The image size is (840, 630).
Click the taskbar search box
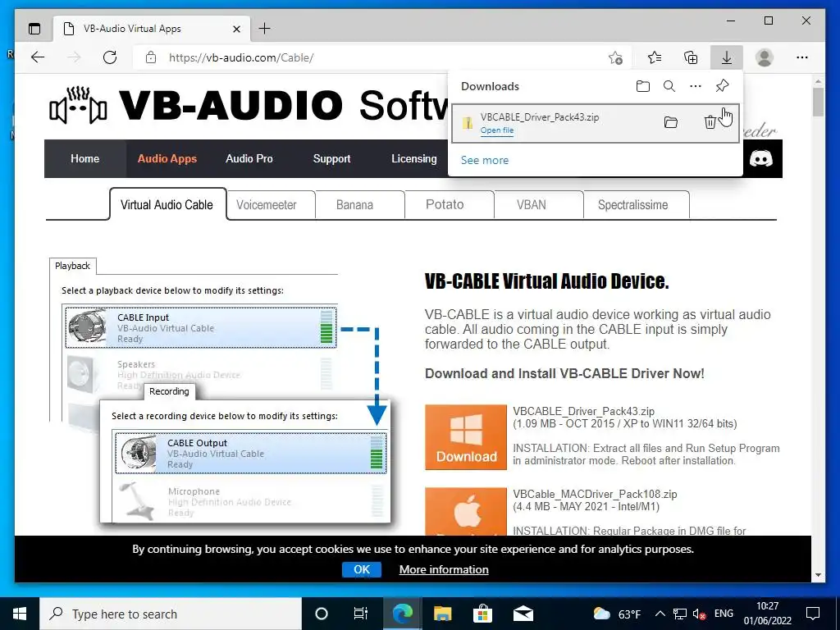tap(171, 614)
